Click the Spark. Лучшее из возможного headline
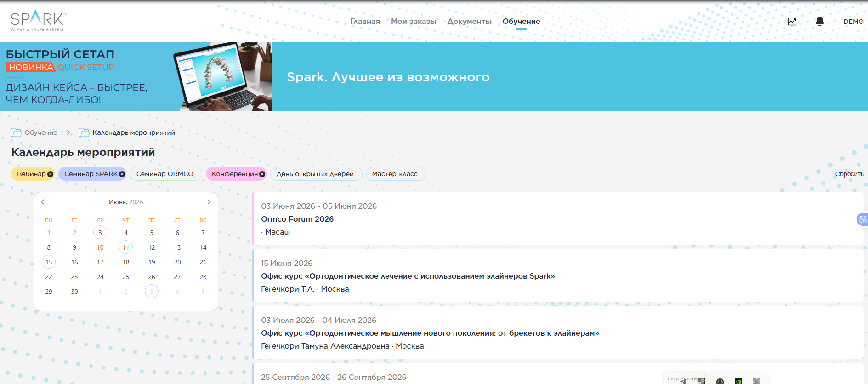 pyautogui.click(x=388, y=77)
